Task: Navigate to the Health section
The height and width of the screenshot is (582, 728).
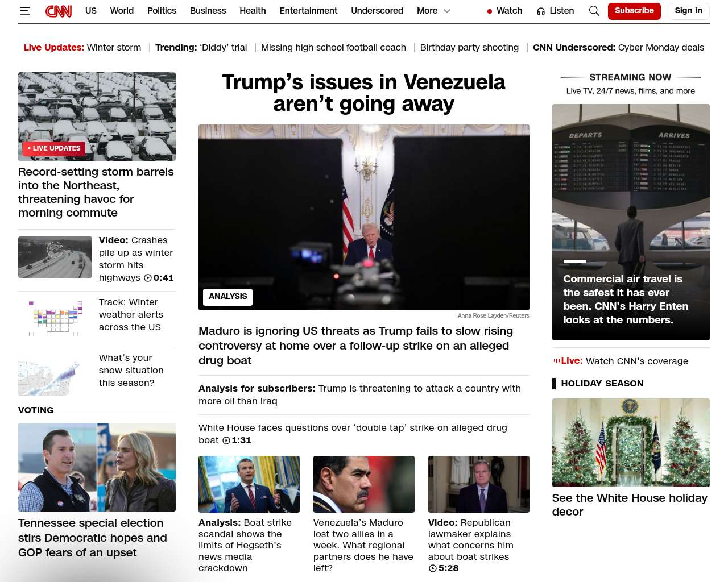Action: click(253, 11)
